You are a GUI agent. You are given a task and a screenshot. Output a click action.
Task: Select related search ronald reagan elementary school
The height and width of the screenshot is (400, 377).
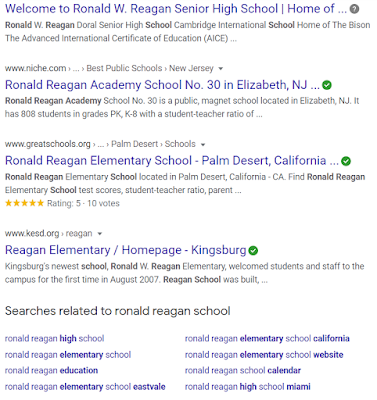pyautogui.click(x=68, y=355)
